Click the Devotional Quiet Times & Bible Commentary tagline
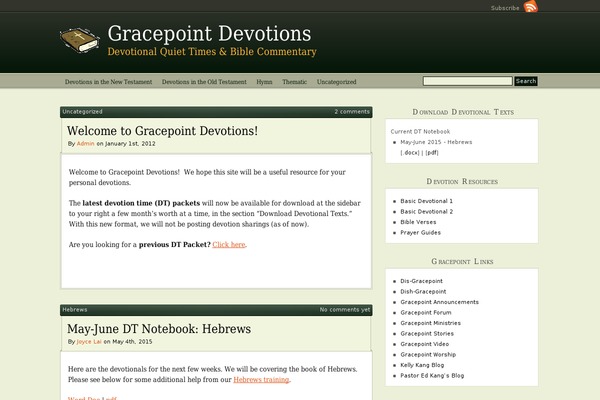600x400 pixels. [212, 52]
